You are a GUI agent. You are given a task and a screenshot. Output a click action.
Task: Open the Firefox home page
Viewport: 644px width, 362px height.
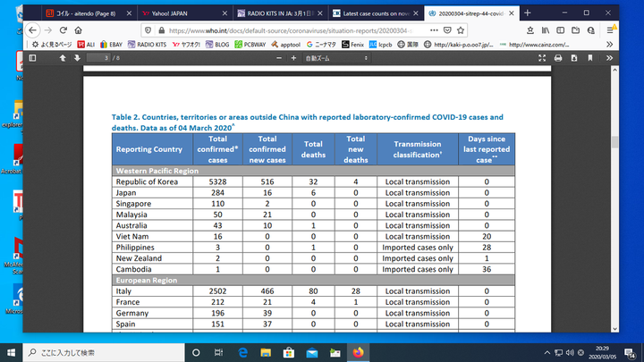pos(78,30)
